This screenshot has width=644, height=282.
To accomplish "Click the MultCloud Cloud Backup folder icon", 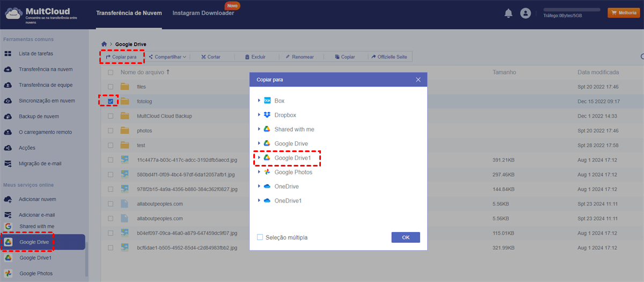I will point(125,116).
